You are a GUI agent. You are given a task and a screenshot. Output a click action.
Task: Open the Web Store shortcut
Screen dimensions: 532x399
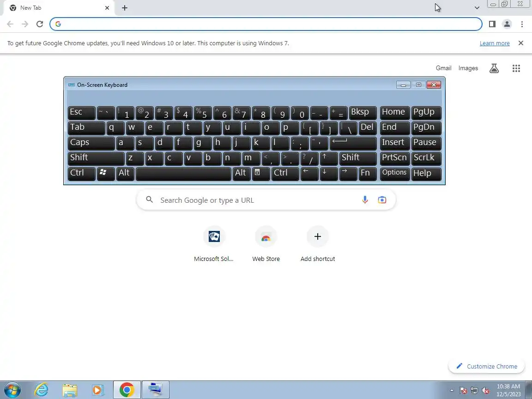(x=266, y=244)
